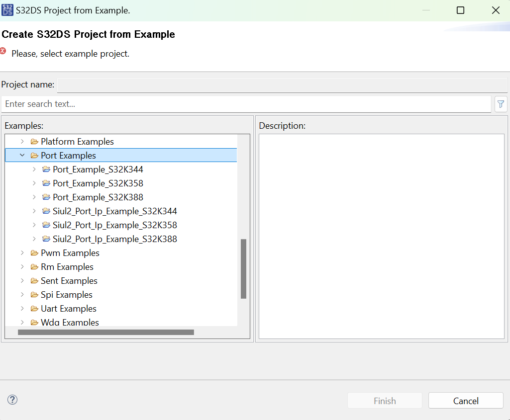Click the Spi Examples folder icon

[x=34, y=294]
